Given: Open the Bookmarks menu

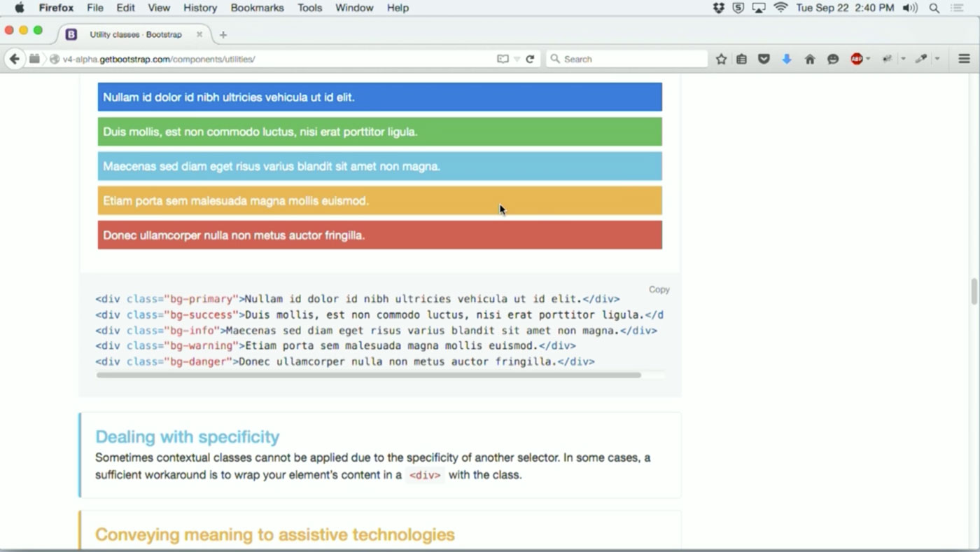Looking at the screenshot, I should click(x=256, y=8).
